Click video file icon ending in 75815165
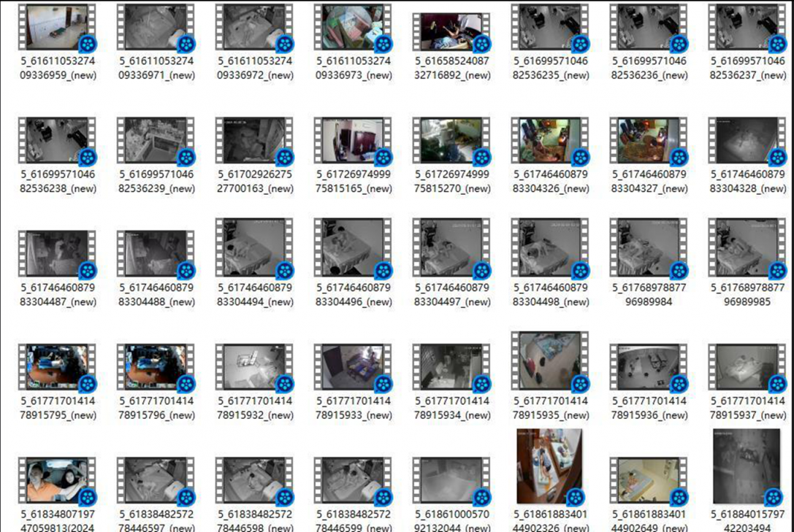The width and height of the screenshot is (794, 532). click(x=353, y=142)
